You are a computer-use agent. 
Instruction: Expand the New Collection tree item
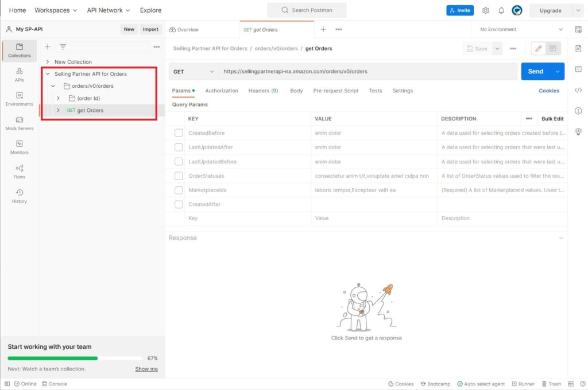[48, 62]
